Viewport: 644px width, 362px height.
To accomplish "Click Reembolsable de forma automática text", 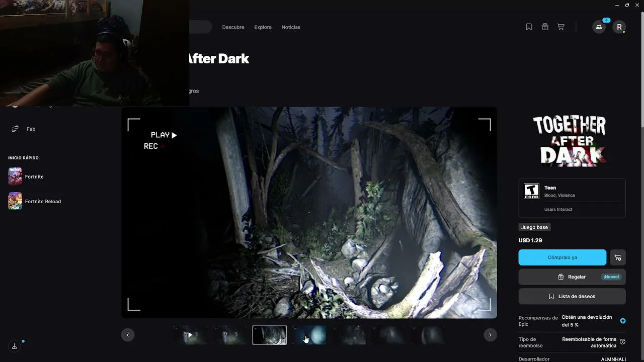I will pyautogui.click(x=589, y=342).
